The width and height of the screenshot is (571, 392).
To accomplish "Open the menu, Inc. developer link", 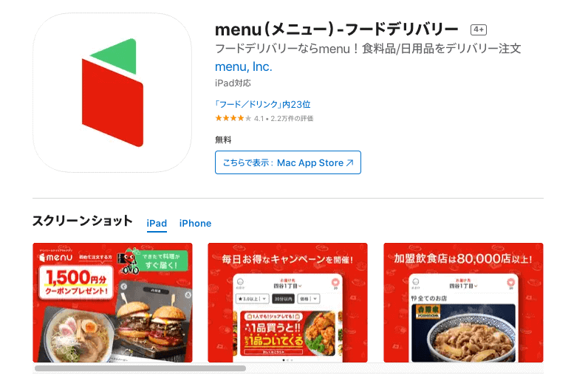I will pyautogui.click(x=243, y=66).
